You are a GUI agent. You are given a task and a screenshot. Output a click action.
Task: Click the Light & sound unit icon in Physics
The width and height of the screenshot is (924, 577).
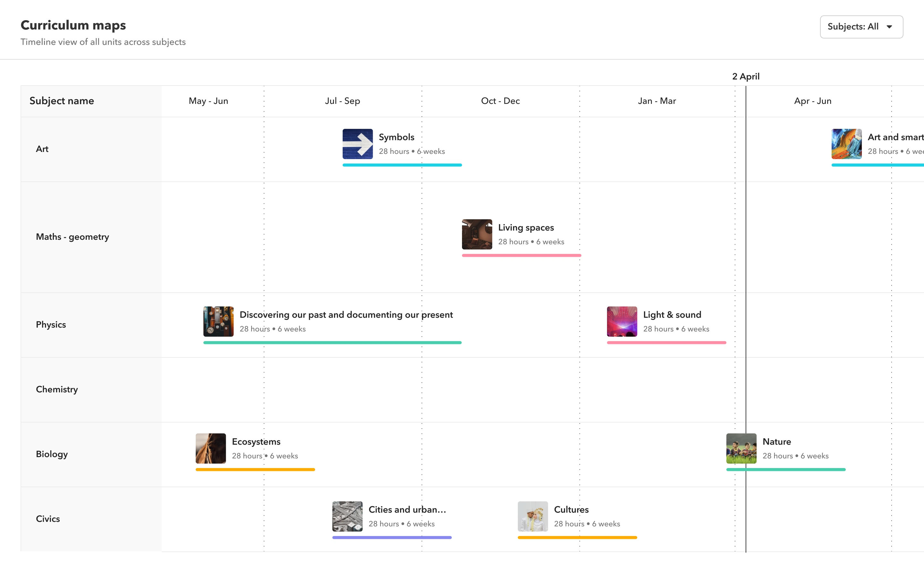click(x=622, y=322)
